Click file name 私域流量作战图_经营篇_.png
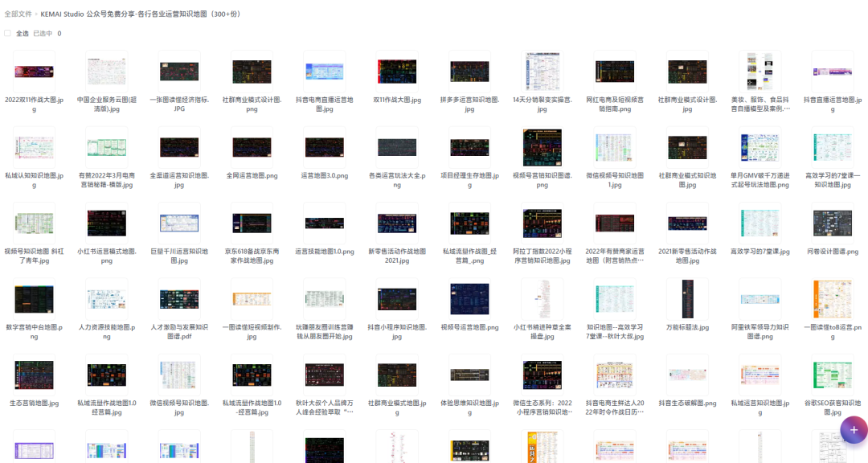Viewport: 868px width, 463px height. 469,256
